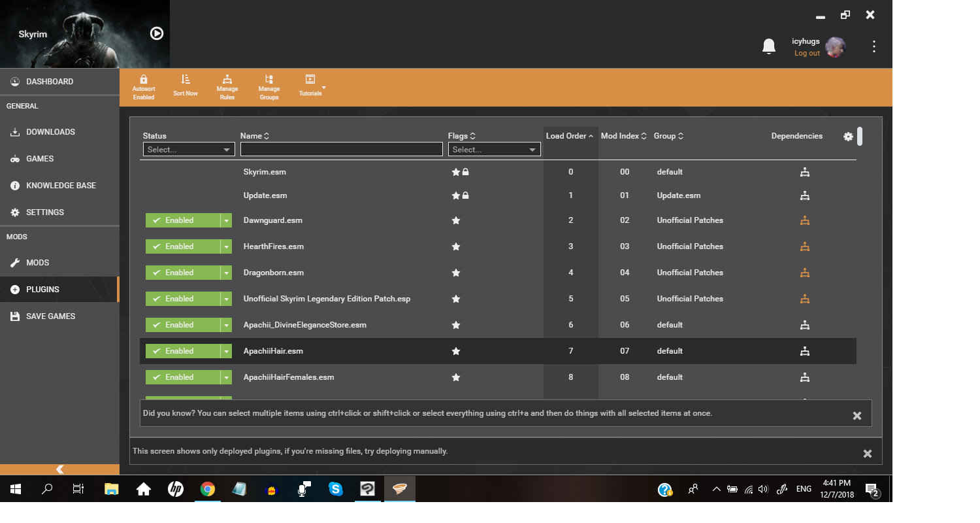Expand status arrow for ApachiiHair.esm
This screenshot has height=523, width=980.
pyautogui.click(x=227, y=351)
